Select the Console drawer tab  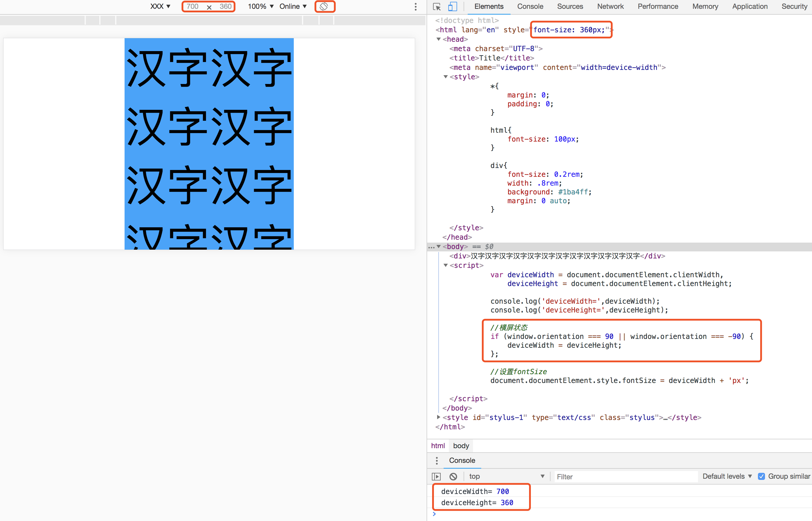(x=462, y=461)
